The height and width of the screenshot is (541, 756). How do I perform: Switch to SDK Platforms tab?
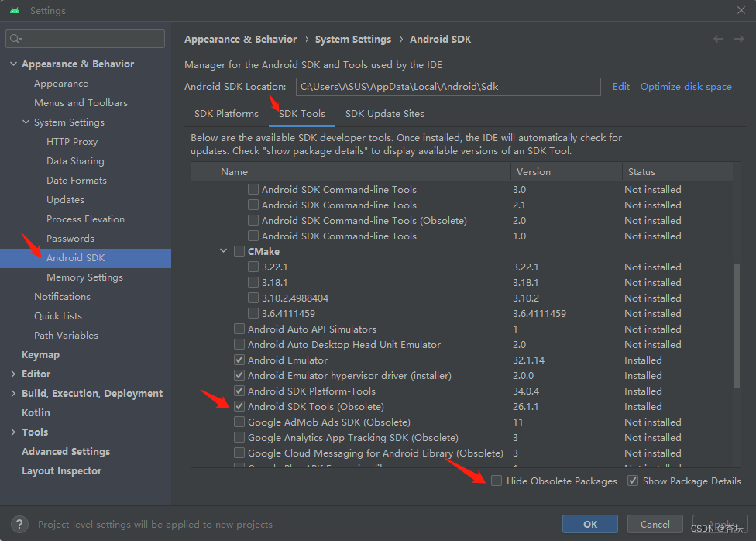[226, 114]
